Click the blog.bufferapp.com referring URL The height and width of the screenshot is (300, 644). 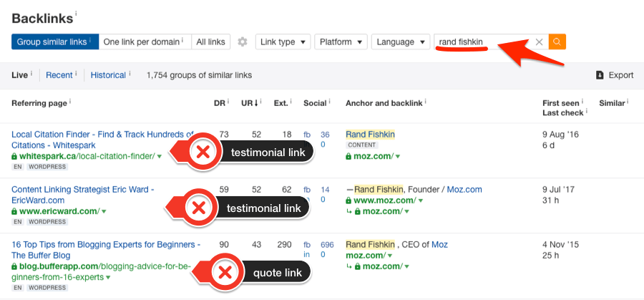pos(101,271)
